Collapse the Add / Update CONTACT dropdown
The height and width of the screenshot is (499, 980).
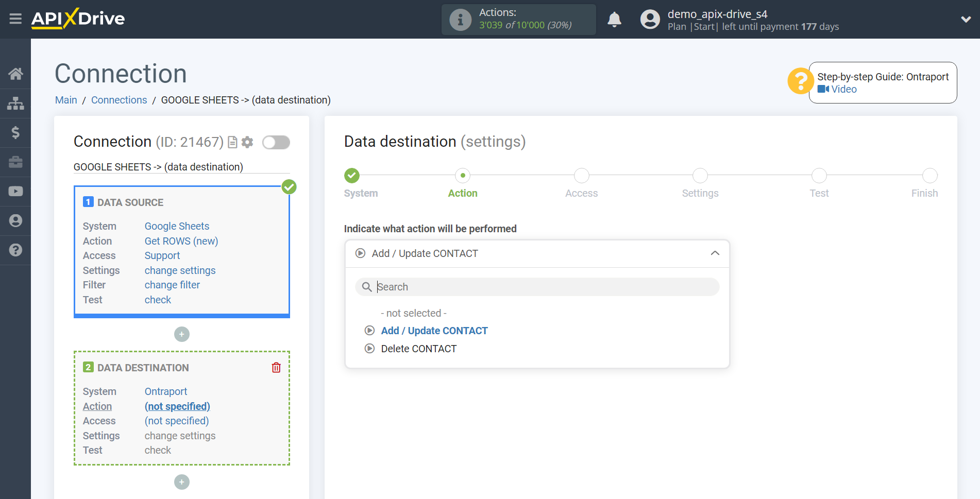537,253
